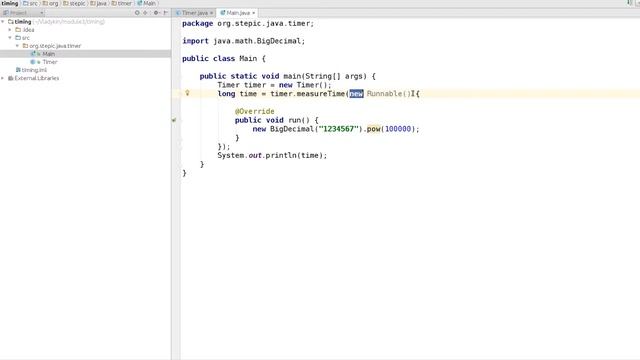Viewport: 640px width, 360px height.
Task: Click the package declaration line
Action: [x=248, y=23]
